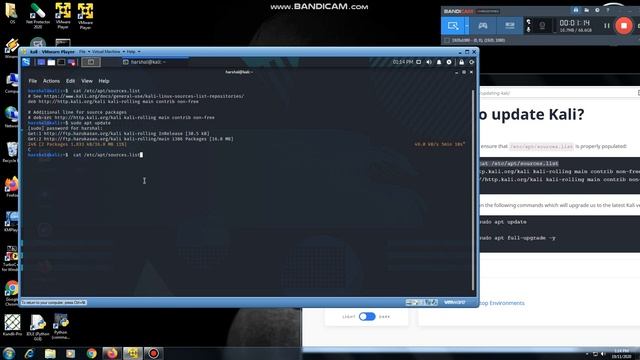Toggle Bandicam mouse and microphone icons
Image resolution: width=640 pixels, height=360 pixels.
click(529, 26)
